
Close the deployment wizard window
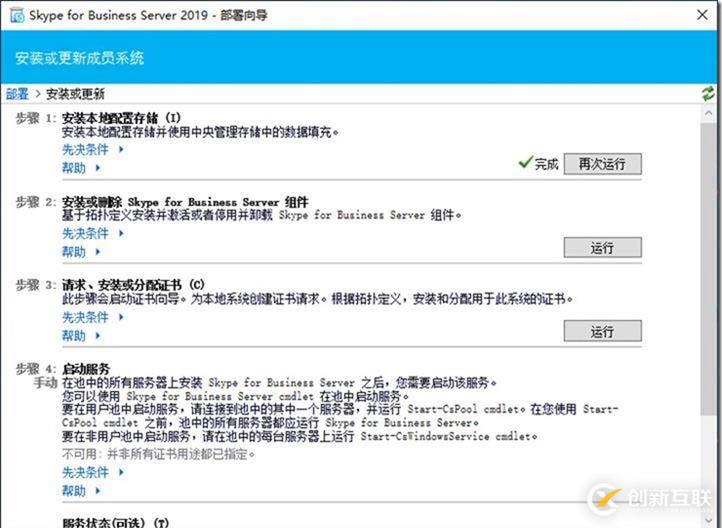point(702,15)
